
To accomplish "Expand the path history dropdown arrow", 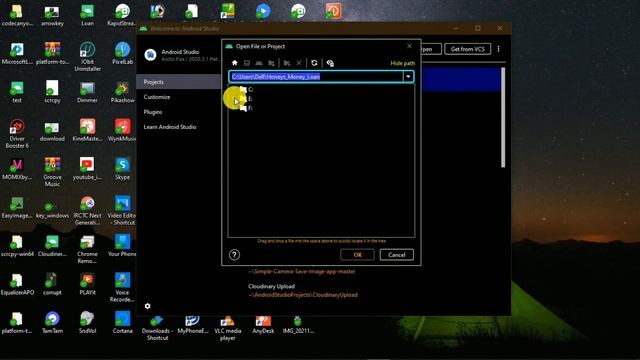I will click(408, 77).
